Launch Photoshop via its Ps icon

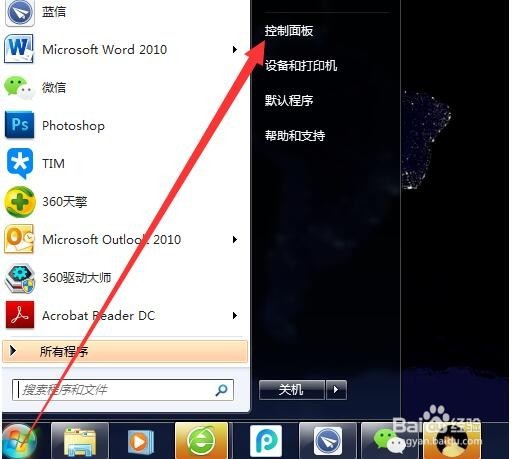(x=19, y=125)
